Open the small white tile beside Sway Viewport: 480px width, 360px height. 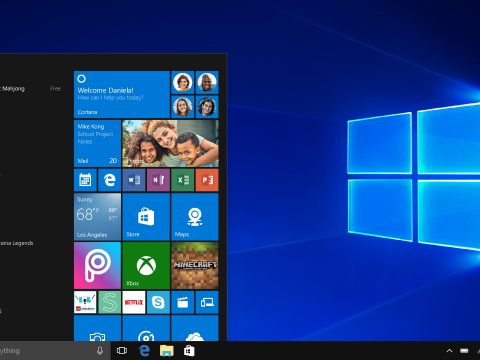[x=85, y=302]
